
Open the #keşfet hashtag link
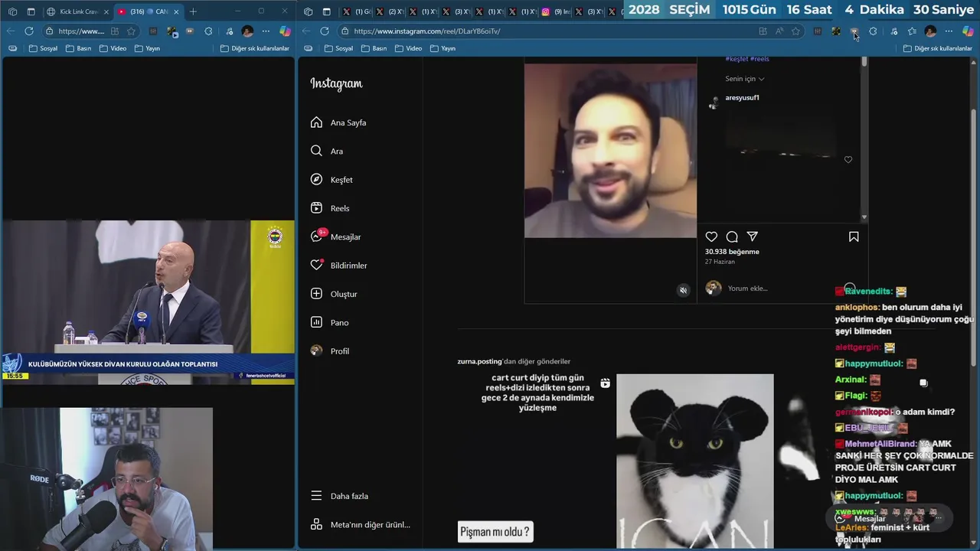click(x=736, y=59)
